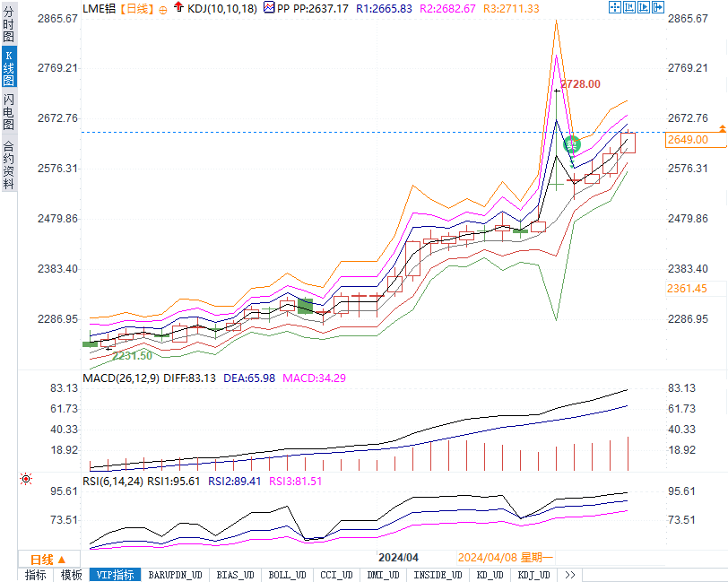Click the 2231.50 low price annotation

133,356
